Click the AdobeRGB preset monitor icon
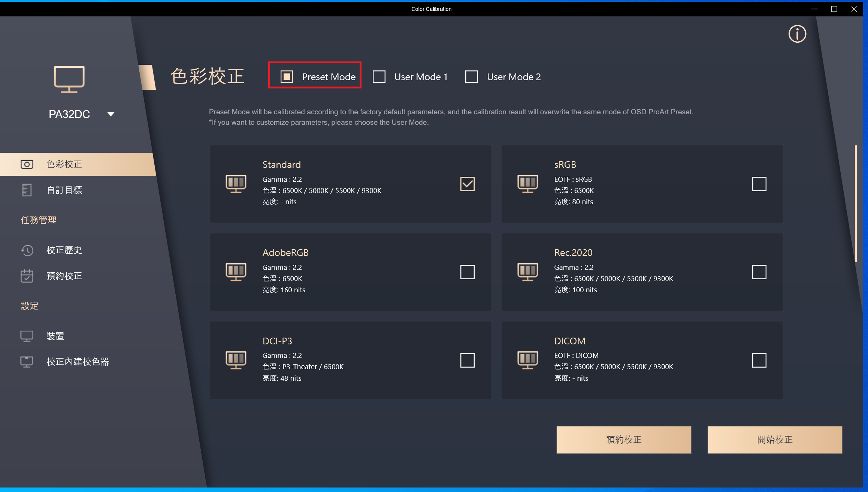This screenshot has height=492, width=868. [236, 272]
